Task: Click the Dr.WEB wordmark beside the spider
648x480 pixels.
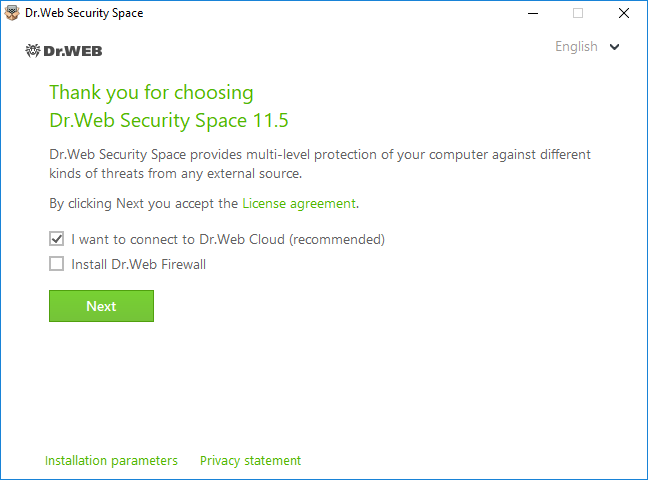Action: [x=73, y=51]
